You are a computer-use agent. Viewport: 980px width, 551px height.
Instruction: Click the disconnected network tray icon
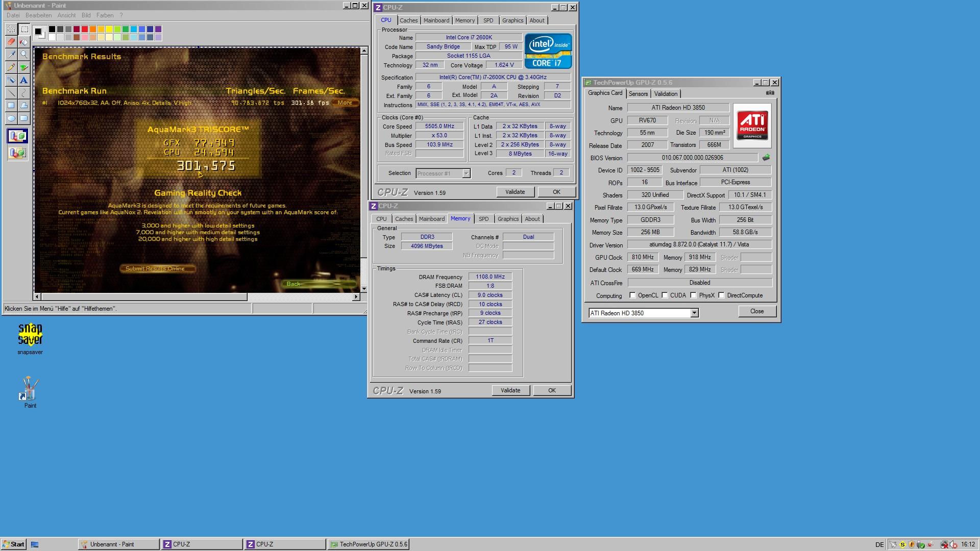coord(944,544)
